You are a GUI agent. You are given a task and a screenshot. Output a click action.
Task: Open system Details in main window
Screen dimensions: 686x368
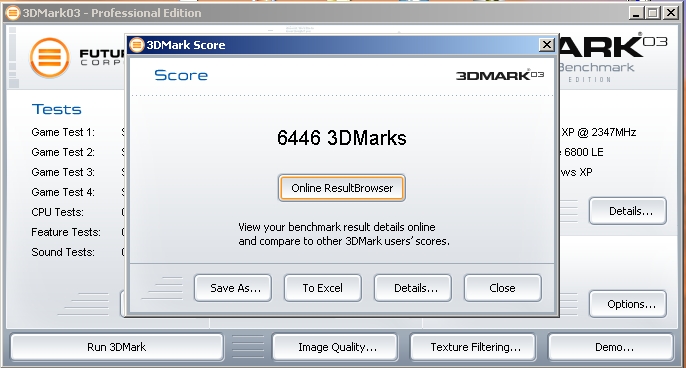pyautogui.click(x=628, y=211)
